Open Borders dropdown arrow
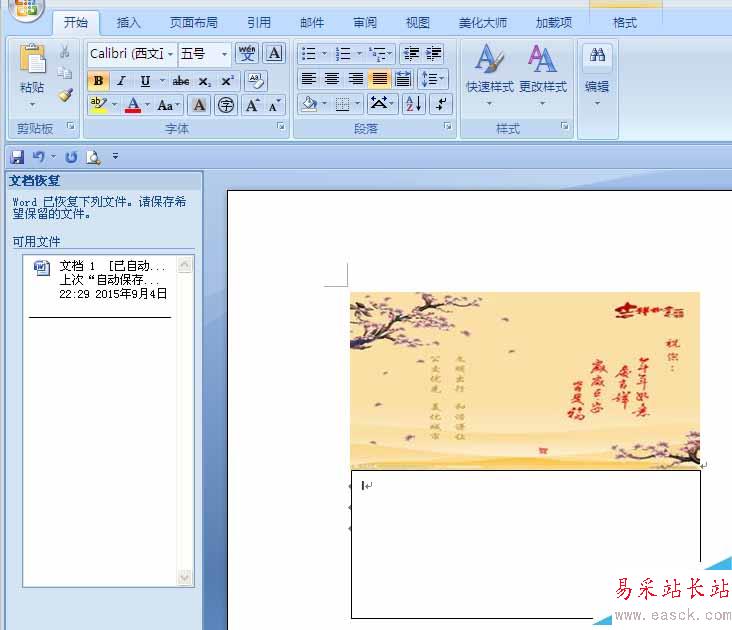Viewport: 732px width, 630px height. [358, 104]
